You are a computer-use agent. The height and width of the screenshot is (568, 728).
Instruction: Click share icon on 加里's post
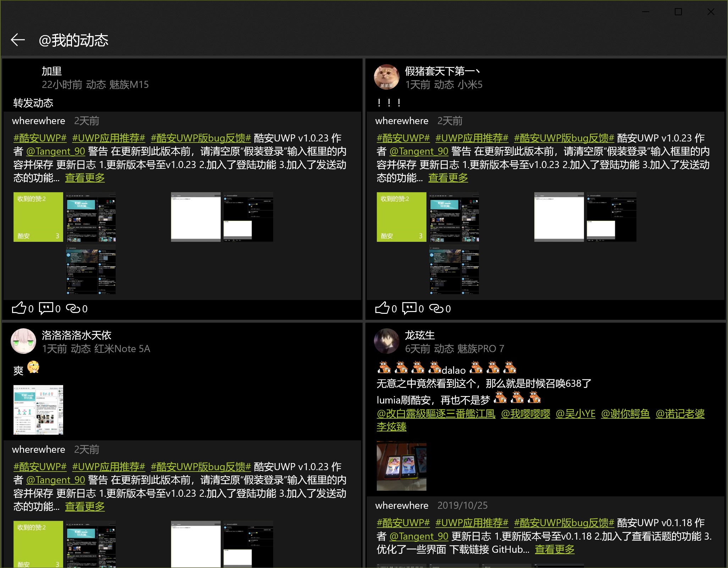(x=73, y=308)
